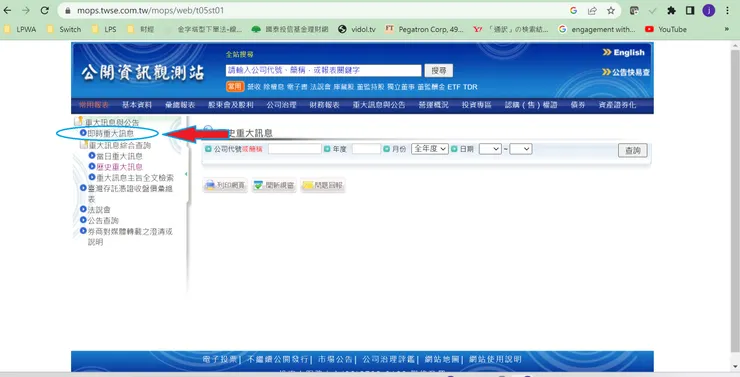Click the orange 常用 tag in header
Viewport: 740px width, 377px height.
coord(235,86)
